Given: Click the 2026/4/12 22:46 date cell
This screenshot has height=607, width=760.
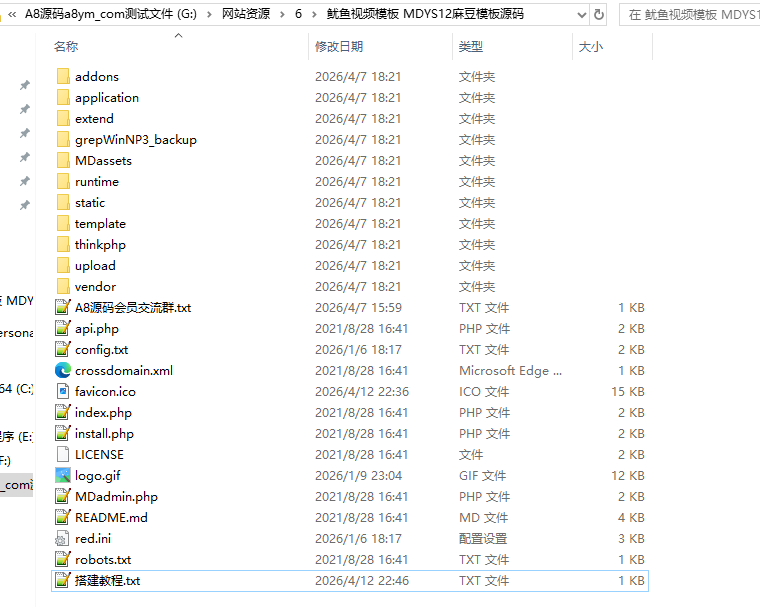Looking at the screenshot, I should (x=362, y=581).
